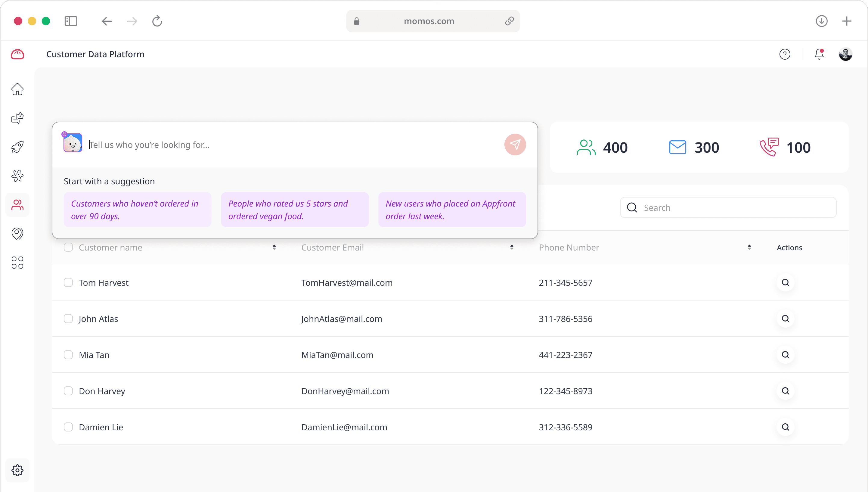
Task: Select the checkbox for Mia Tan's row
Action: click(x=68, y=354)
